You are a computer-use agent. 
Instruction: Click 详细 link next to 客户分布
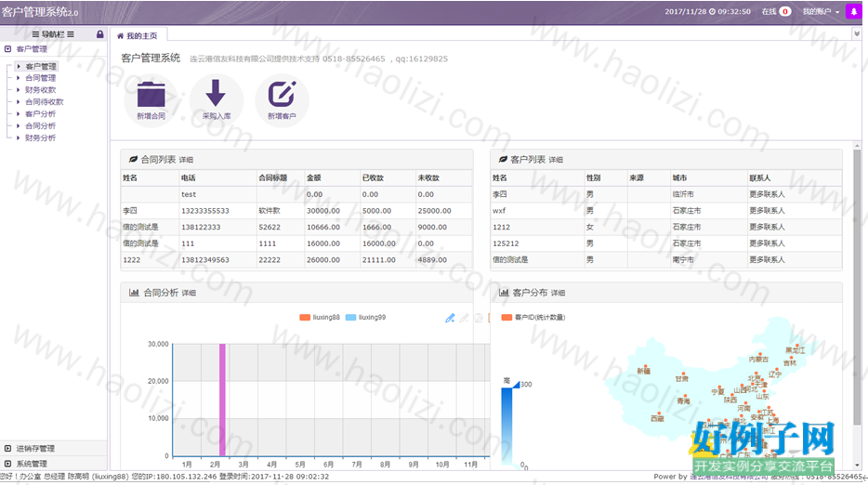pyautogui.click(x=558, y=293)
